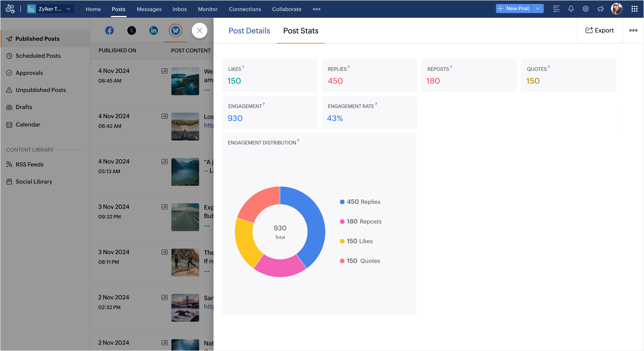This screenshot has height=351, width=644.
Task: Click the Reposts help question mark
Action: [x=451, y=67]
